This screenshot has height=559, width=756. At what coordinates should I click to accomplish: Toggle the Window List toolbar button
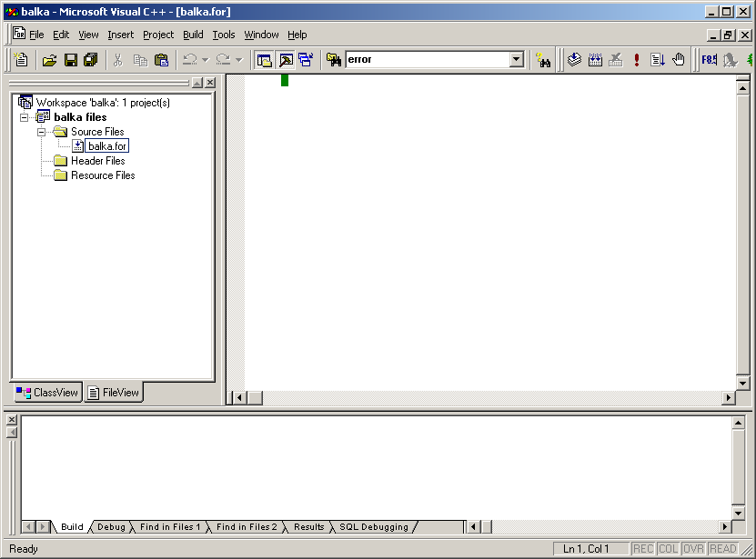(306, 60)
